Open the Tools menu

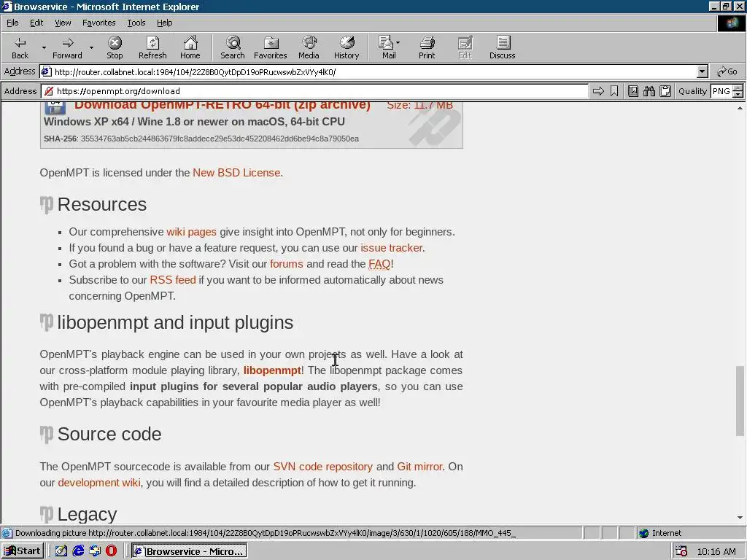136,23
